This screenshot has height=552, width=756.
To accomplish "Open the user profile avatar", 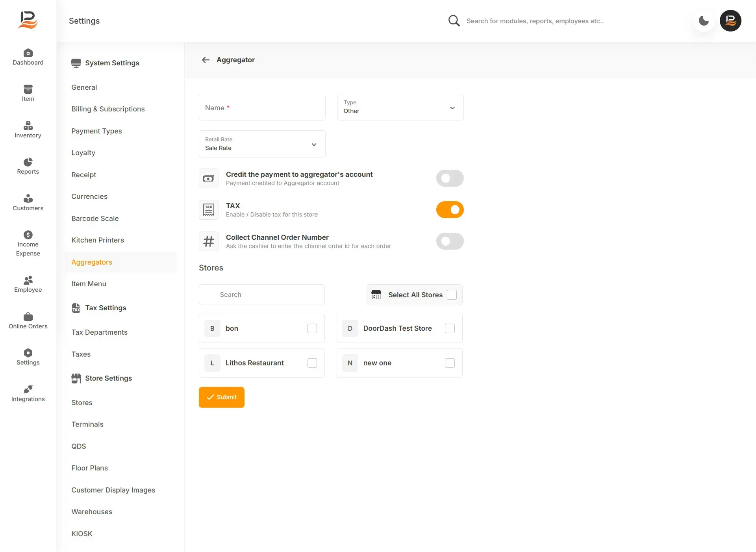I will coord(730,20).
